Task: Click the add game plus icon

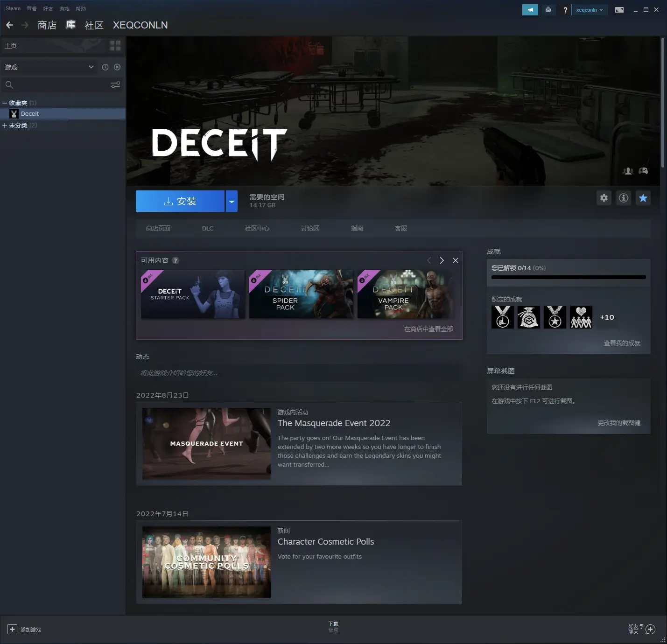Action: pos(13,630)
